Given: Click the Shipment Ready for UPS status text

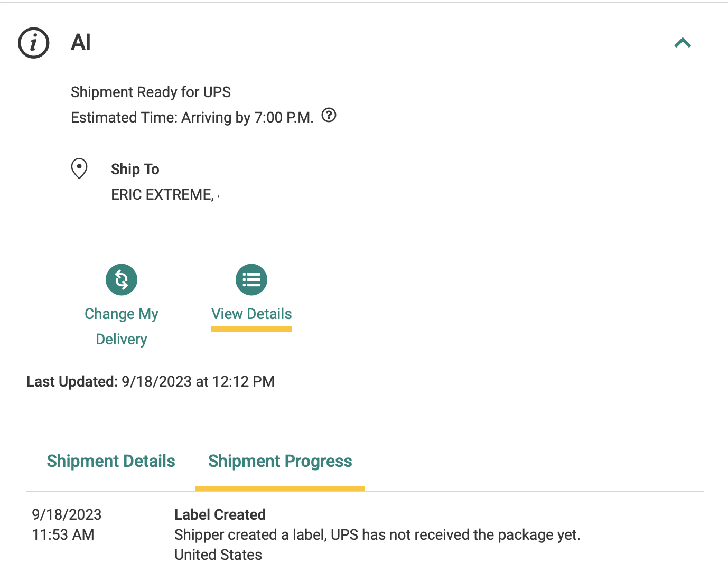Looking at the screenshot, I should point(151,92).
